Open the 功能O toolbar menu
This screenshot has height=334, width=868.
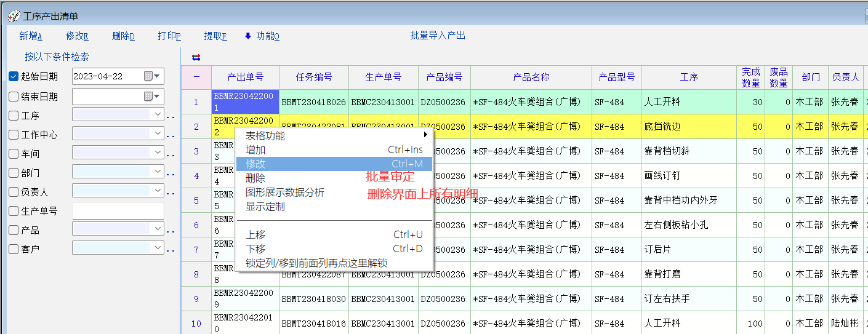262,36
